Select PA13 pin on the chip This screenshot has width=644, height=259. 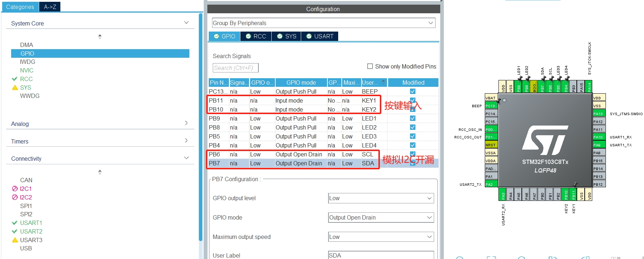click(x=599, y=114)
